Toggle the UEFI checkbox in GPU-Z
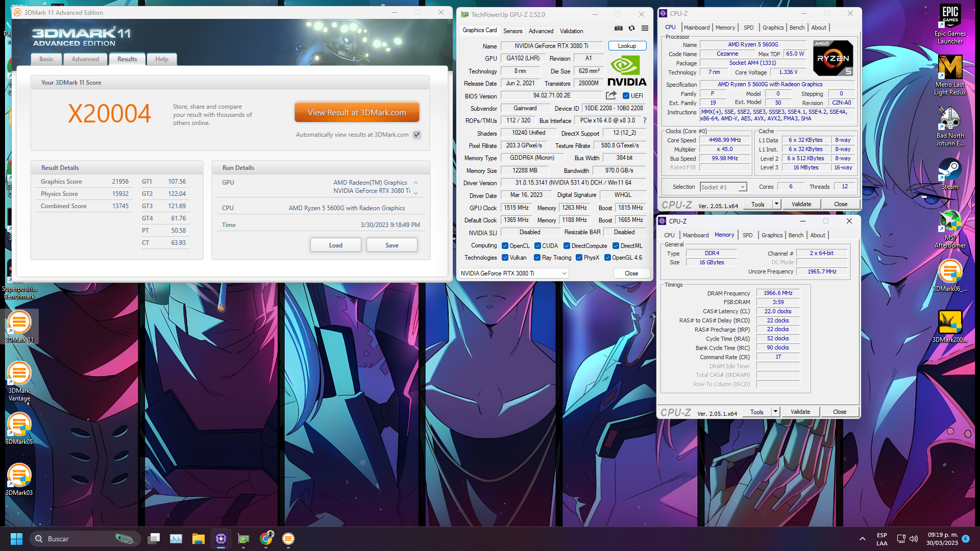This screenshot has width=980, height=551. tap(626, 95)
